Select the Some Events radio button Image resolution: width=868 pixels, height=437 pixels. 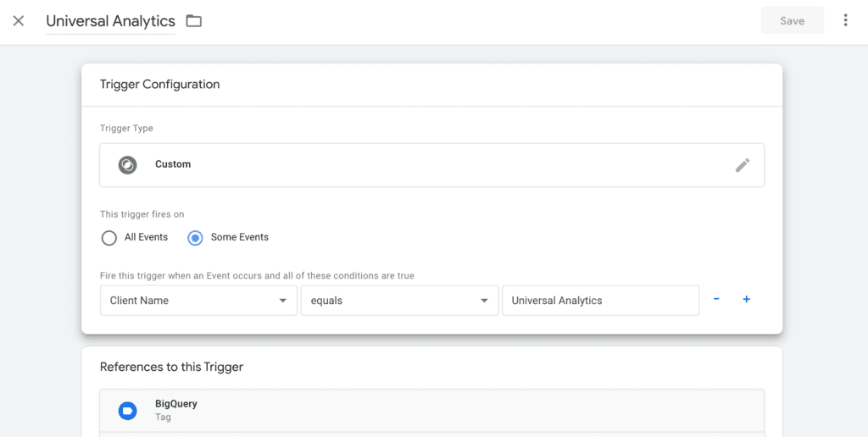pos(195,238)
